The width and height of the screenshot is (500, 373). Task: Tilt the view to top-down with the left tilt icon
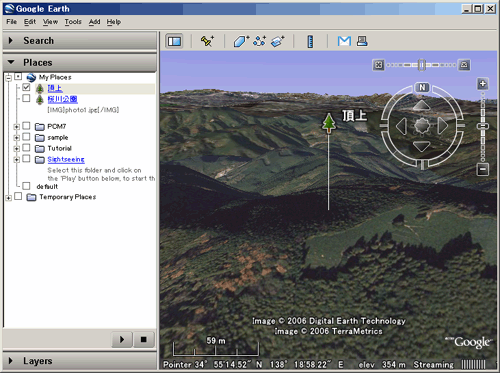tap(378, 65)
